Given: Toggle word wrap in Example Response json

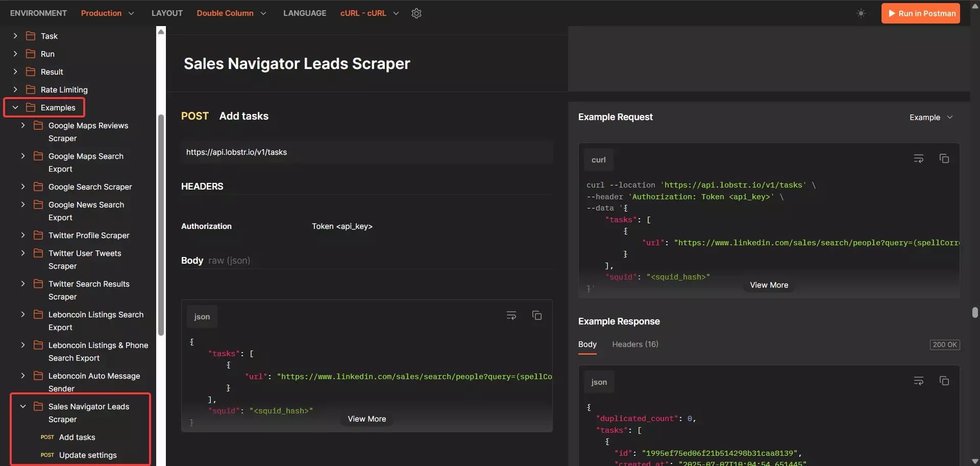Looking at the screenshot, I should [x=918, y=381].
